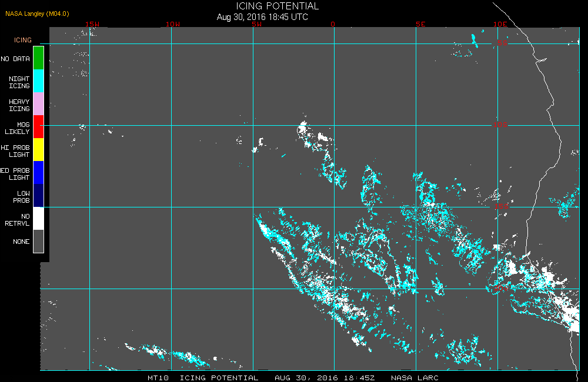Click the 15S latitude label
The width and height of the screenshot is (588, 382).
(501, 206)
